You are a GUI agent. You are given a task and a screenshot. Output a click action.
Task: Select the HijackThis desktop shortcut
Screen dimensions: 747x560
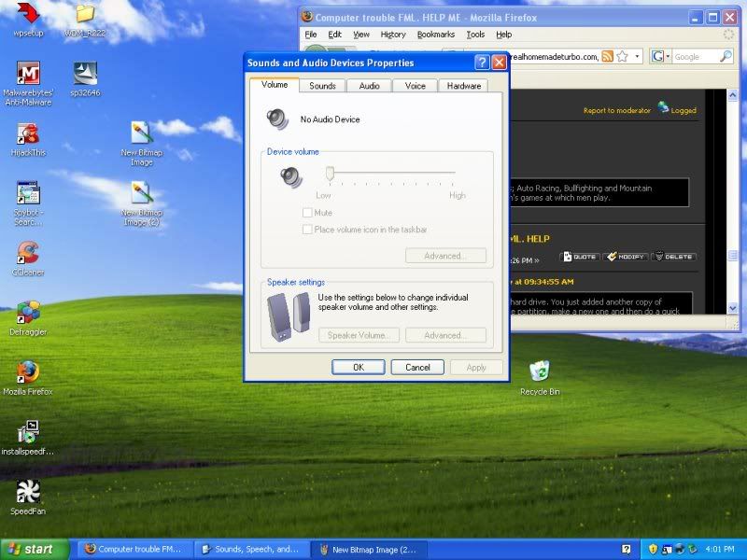click(28, 139)
